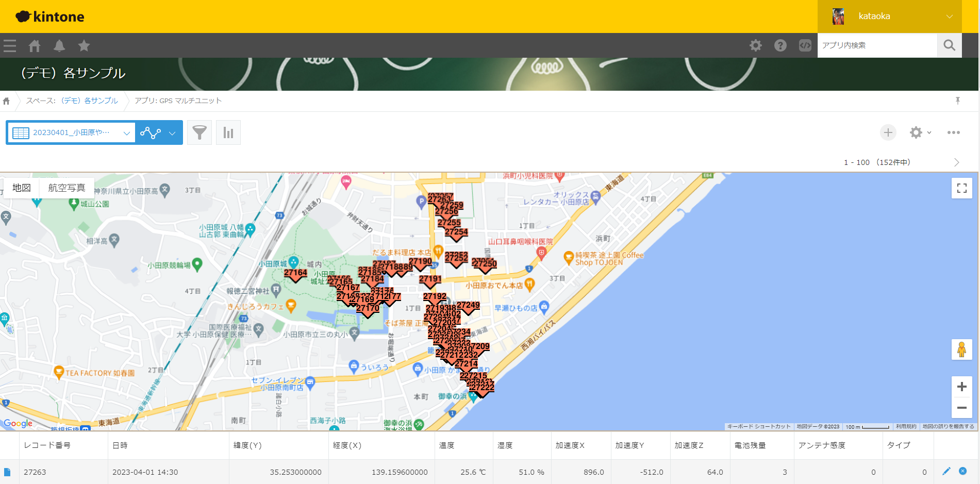Image resolution: width=980 pixels, height=484 pixels.
Task: Open the gear icon's chevron dropdown
Action: [930, 132]
